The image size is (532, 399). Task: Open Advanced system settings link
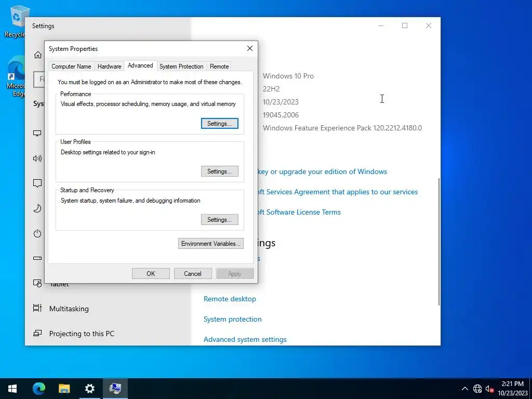click(245, 339)
